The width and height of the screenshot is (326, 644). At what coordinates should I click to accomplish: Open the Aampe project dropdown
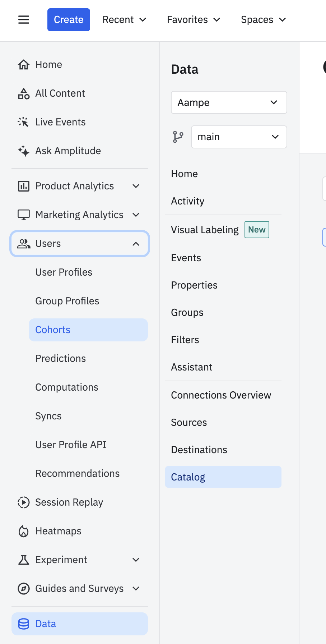point(229,102)
